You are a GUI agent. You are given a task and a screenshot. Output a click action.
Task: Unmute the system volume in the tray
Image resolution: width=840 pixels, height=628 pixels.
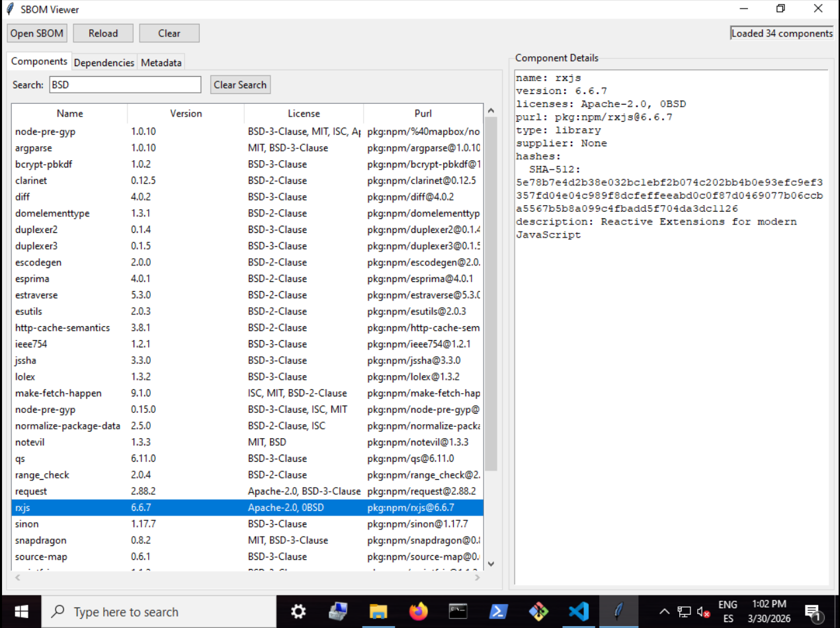[x=702, y=611]
